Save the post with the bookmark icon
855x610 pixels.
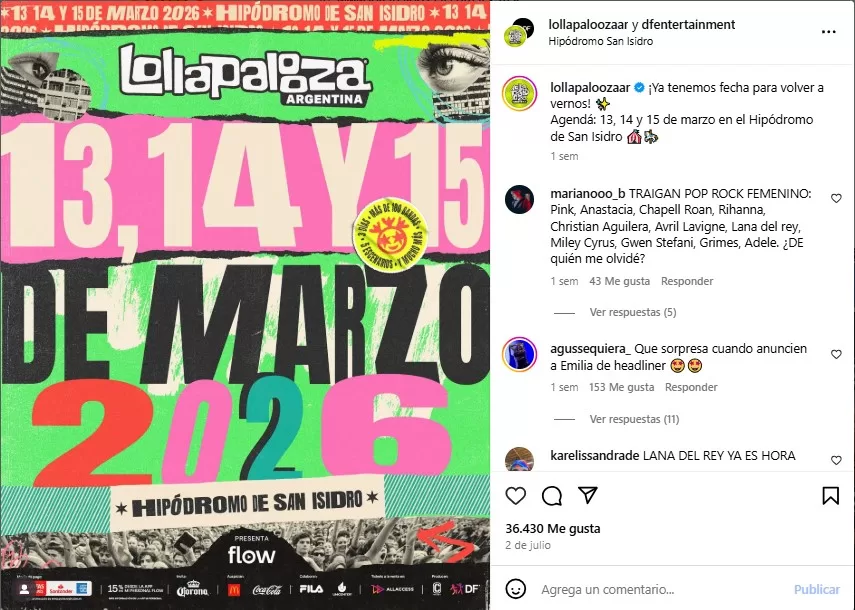click(x=830, y=496)
